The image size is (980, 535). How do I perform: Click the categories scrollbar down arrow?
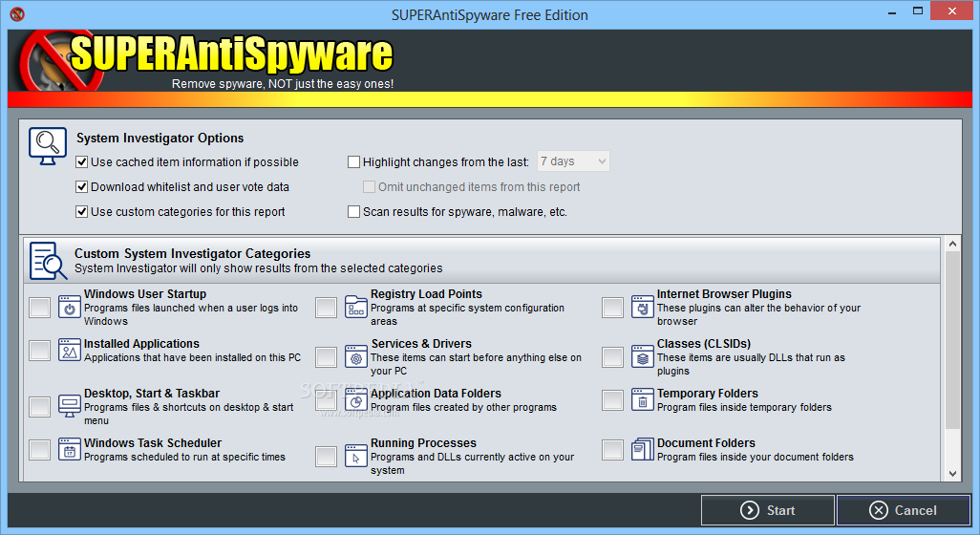[x=952, y=474]
